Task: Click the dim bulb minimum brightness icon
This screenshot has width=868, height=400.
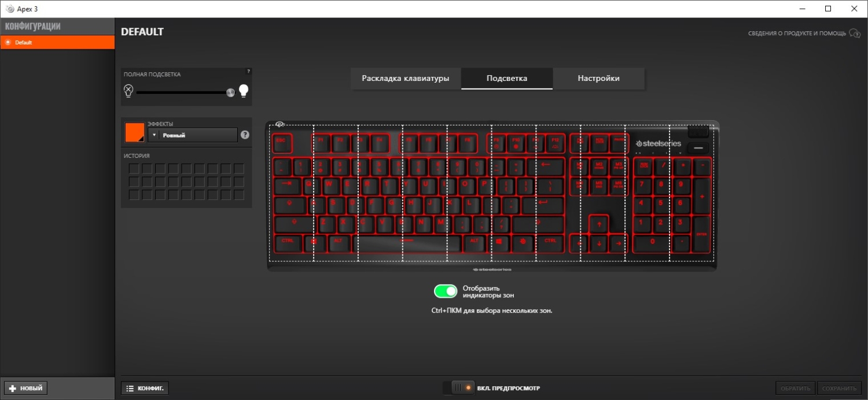Action: [128, 91]
